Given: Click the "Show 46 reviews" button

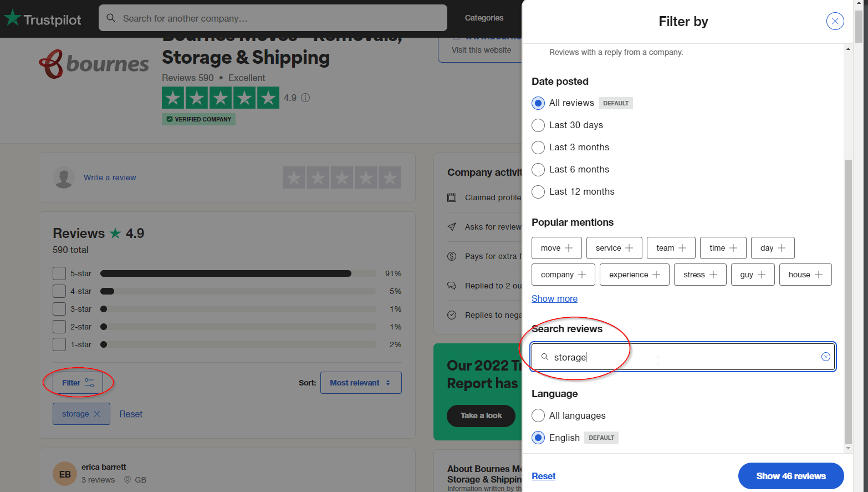Looking at the screenshot, I should point(791,476).
